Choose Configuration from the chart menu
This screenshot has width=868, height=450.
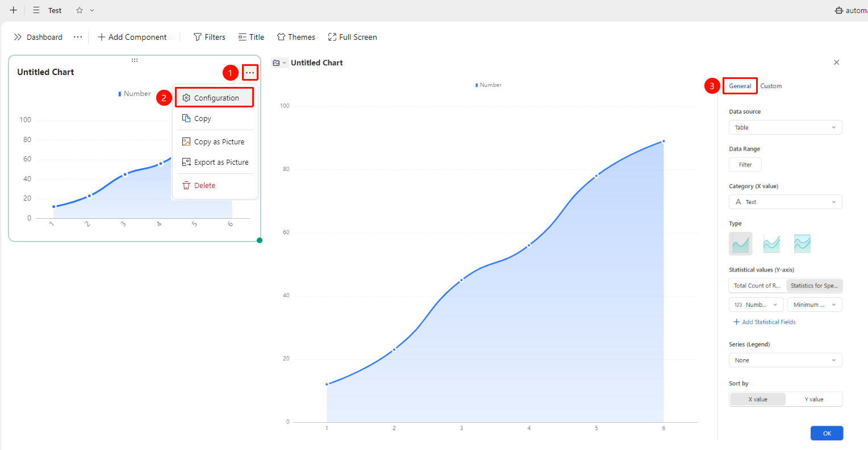pyautogui.click(x=215, y=98)
